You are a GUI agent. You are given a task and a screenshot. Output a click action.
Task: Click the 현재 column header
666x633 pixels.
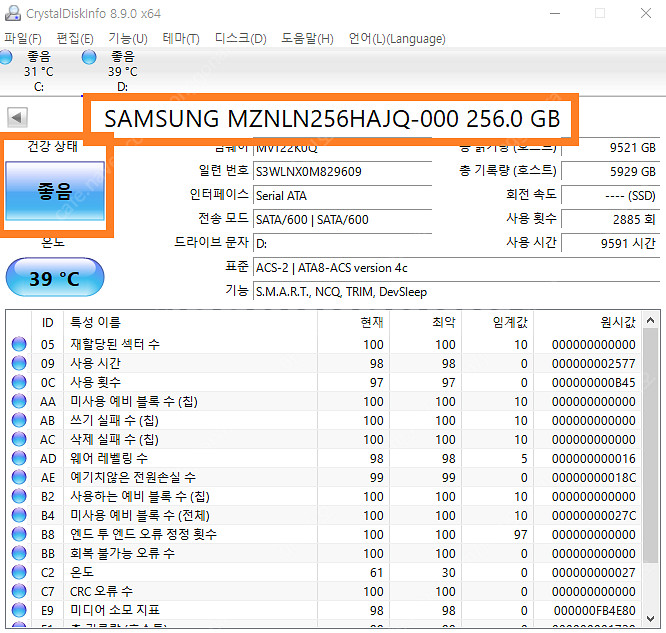pos(353,322)
